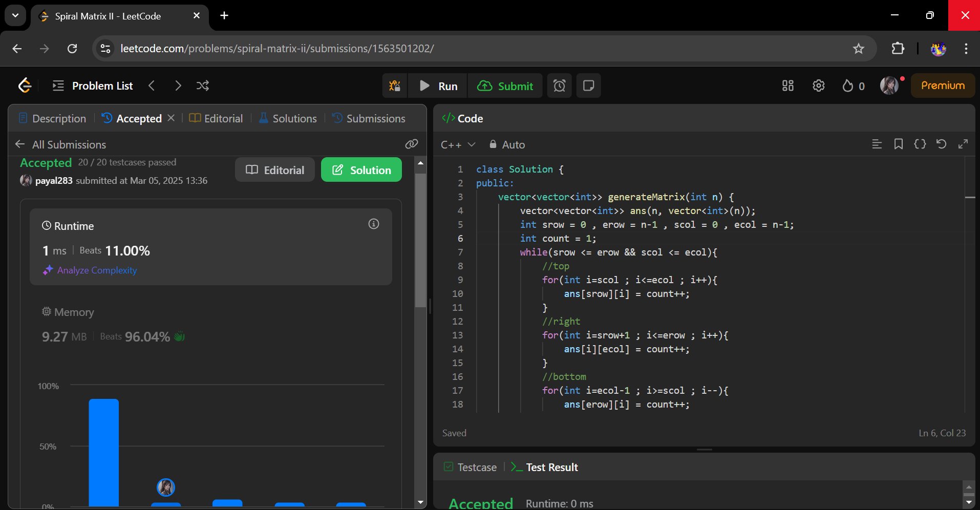The image size is (980, 510).
Task: Close the Accepted submission tab
Action: [x=171, y=118]
